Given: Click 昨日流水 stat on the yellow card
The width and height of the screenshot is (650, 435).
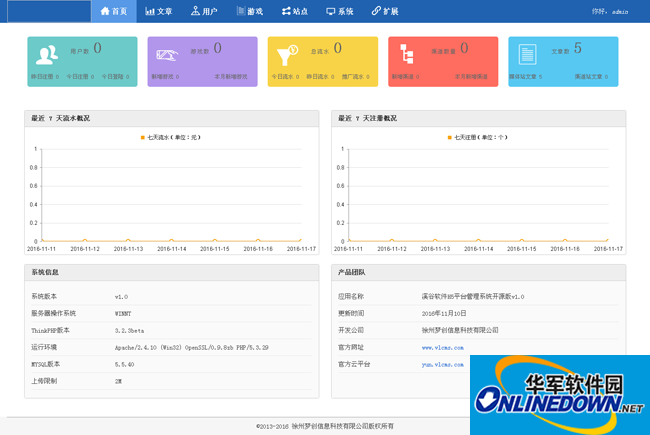Looking at the screenshot, I should [x=320, y=77].
